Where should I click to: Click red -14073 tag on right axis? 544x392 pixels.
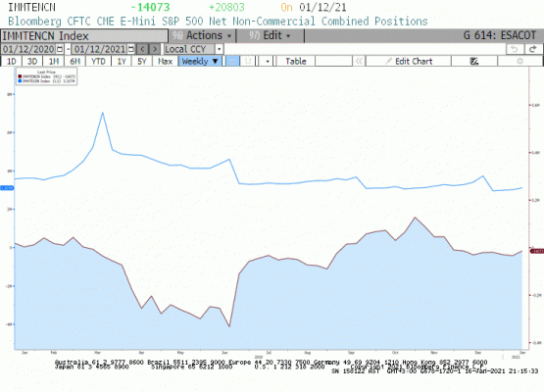[537, 251]
